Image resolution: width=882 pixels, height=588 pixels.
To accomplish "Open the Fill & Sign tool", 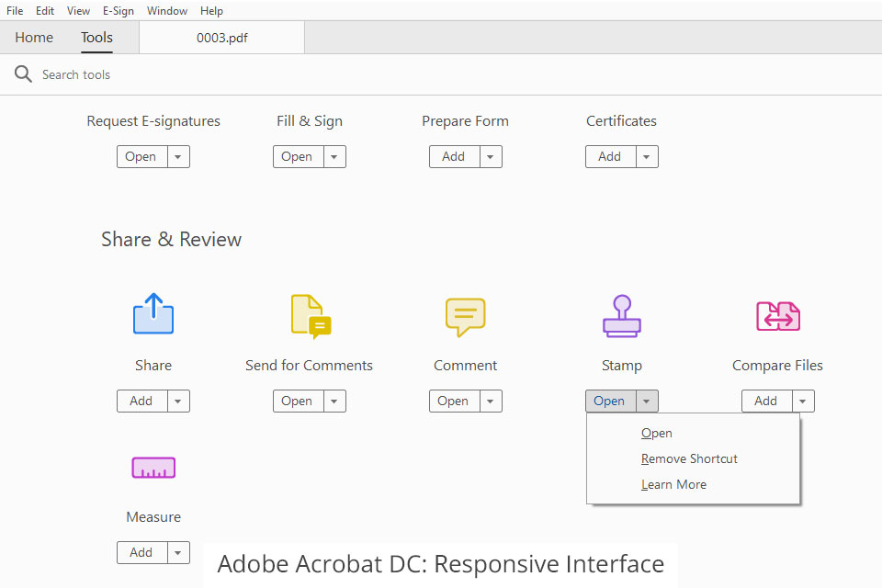I will tap(299, 157).
